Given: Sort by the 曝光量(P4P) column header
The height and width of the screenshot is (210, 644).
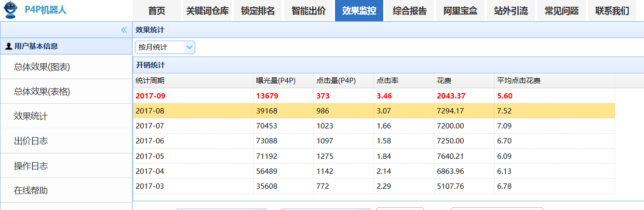Looking at the screenshot, I should click(x=283, y=81).
